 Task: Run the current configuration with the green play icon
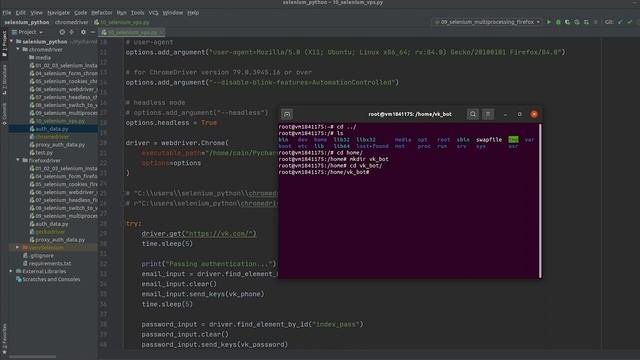(549, 22)
